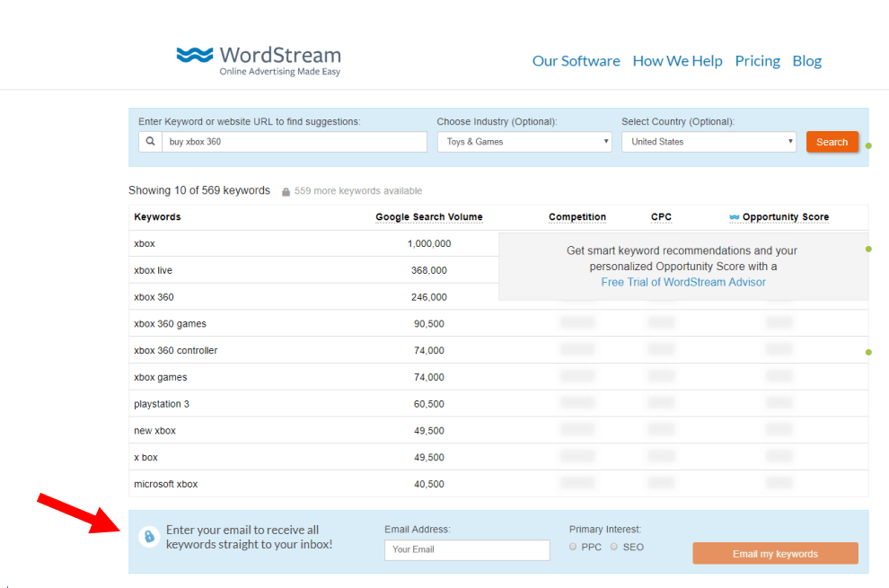Click the magnifier icon in keyword field
Viewport: 889px width, 588px height.
pyautogui.click(x=150, y=142)
